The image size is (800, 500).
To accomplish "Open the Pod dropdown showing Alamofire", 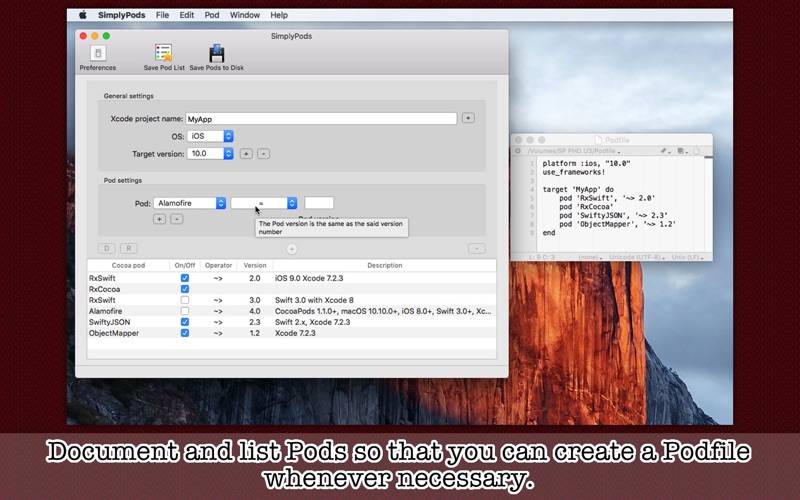I will click(x=190, y=203).
